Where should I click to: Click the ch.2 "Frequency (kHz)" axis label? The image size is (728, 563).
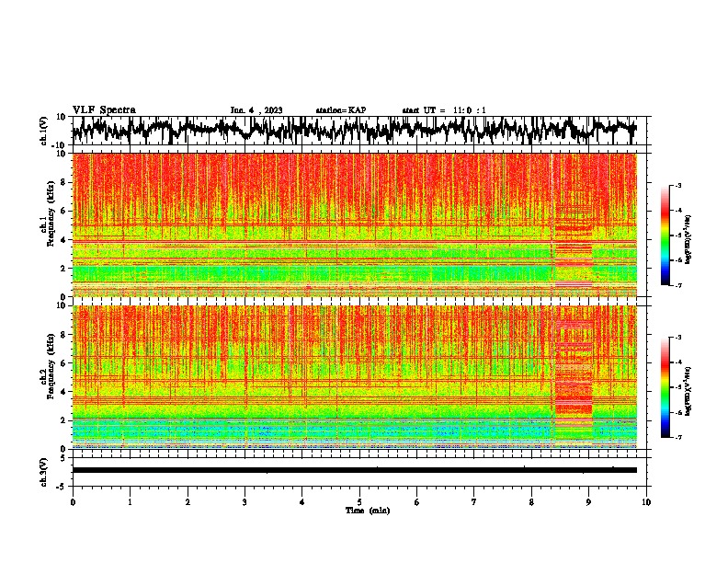[51, 366]
